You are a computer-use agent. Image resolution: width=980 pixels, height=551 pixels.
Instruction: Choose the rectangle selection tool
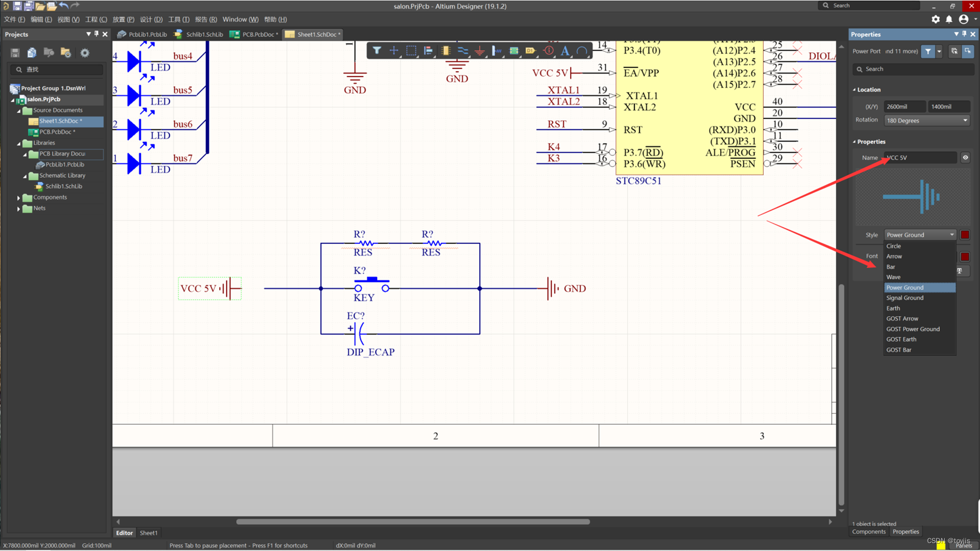pos(411,51)
